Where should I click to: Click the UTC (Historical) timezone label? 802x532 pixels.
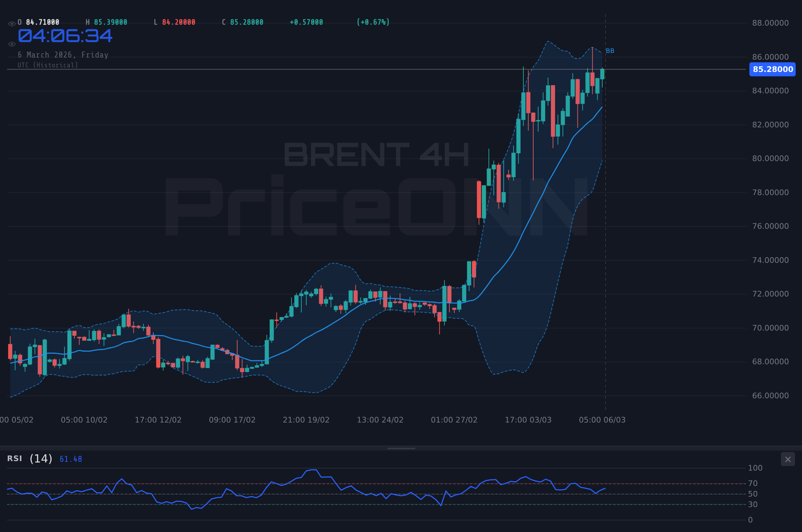[48, 65]
